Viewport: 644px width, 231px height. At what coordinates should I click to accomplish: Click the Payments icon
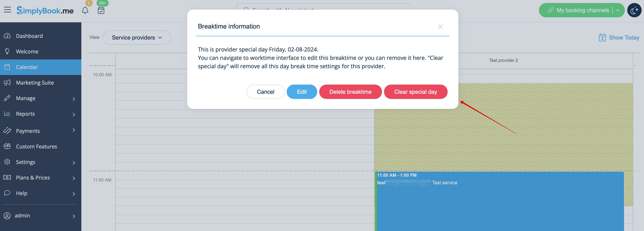coord(7,130)
